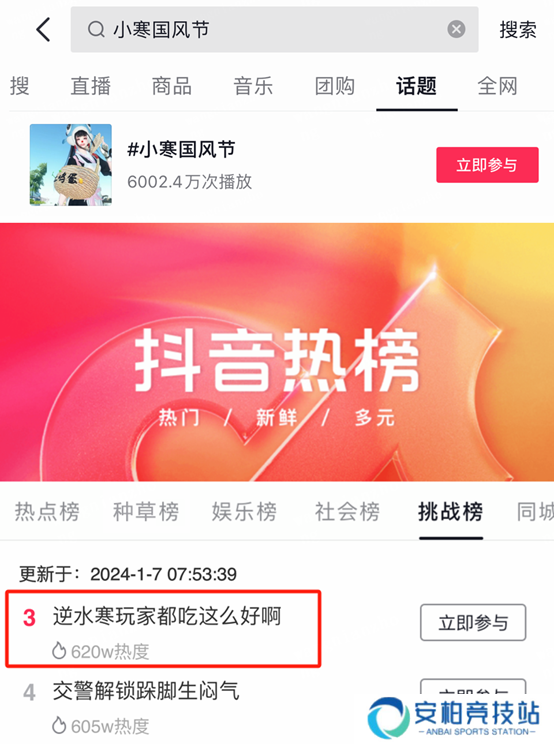Image resolution: width=554 pixels, height=744 pixels.
Task: Open the 音乐 tab
Action: pos(253,86)
